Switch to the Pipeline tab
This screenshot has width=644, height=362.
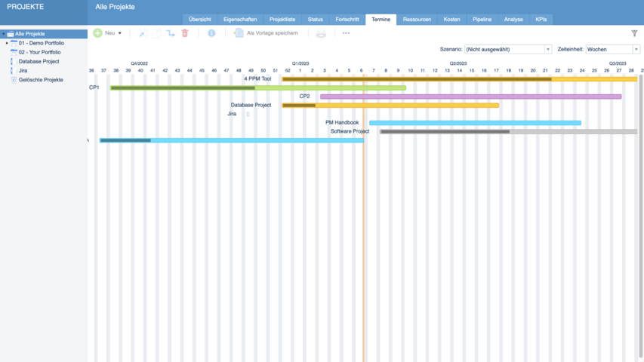[482, 19]
